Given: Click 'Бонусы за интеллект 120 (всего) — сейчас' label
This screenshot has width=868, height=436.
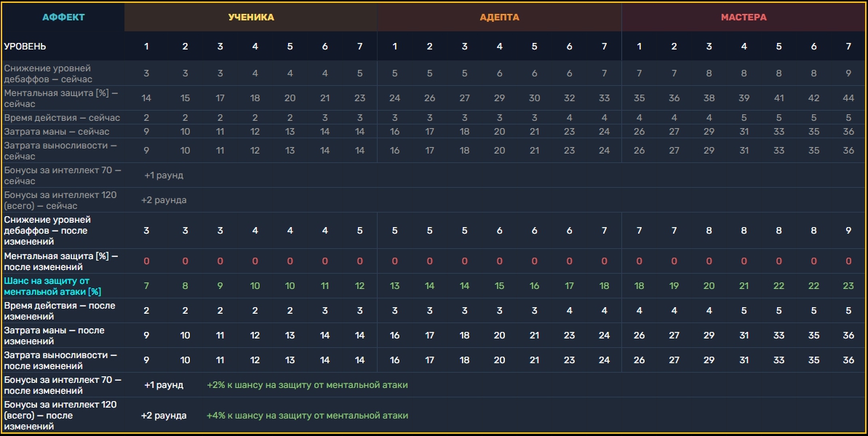Looking at the screenshot, I should pos(60,200).
